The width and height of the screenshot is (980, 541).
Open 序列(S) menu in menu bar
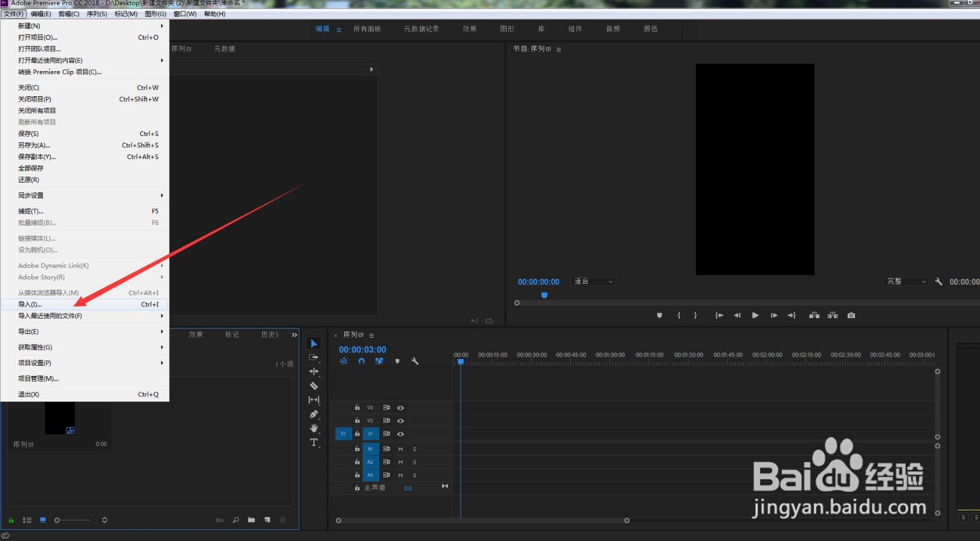97,13
